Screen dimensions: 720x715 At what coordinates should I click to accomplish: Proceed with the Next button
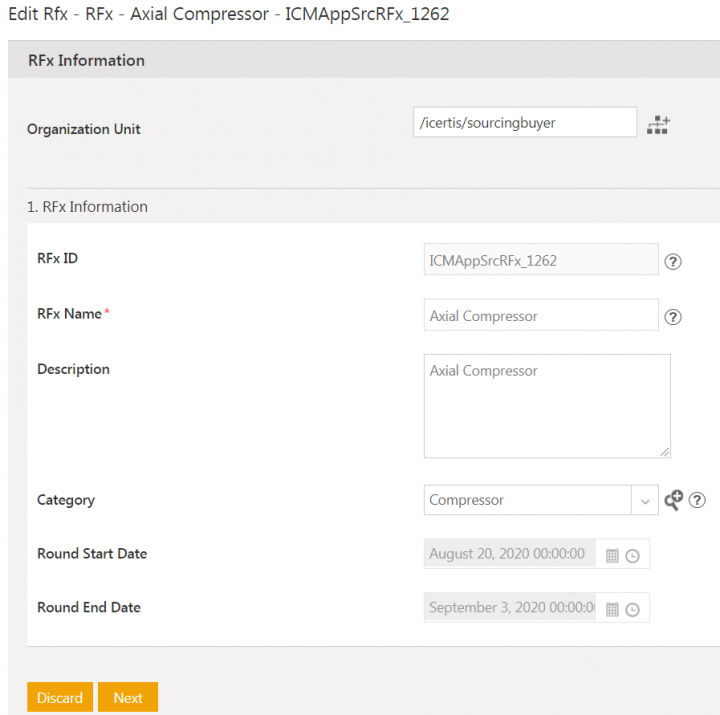pyautogui.click(x=128, y=698)
